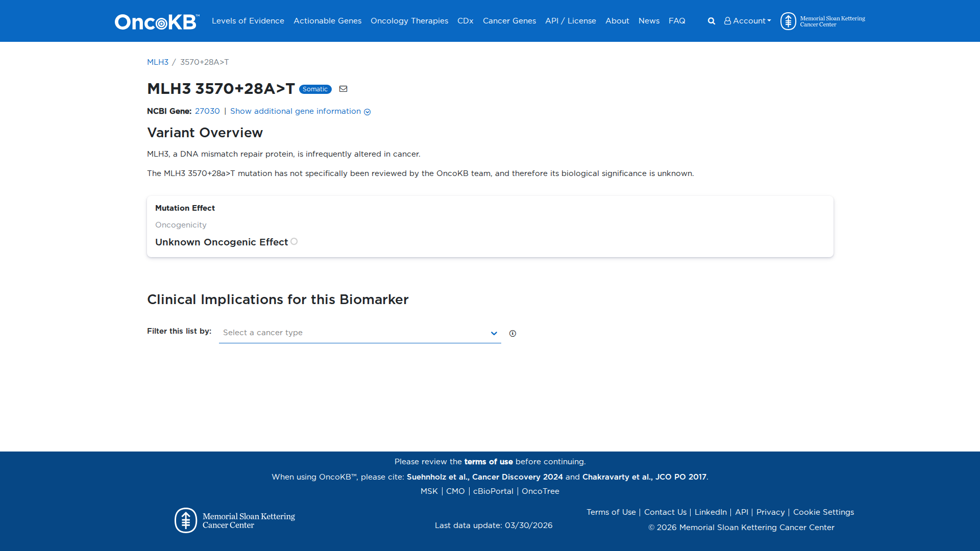The width and height of the screenshot is (980, 551).
Task: Open the Cancer Genes menu item
Action: click(509, 21)
